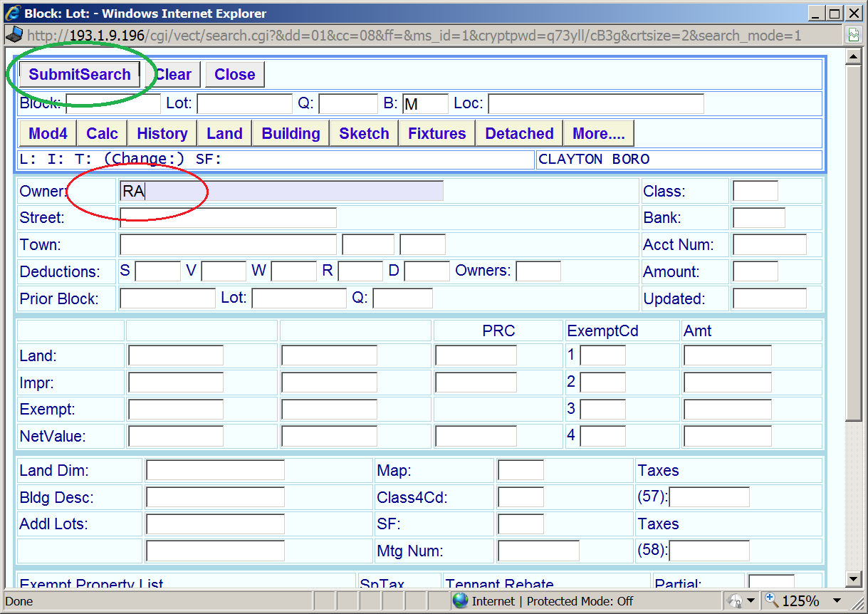Click the Block number input field
Image resolution: width=868 pixels, height=614 pixels.
point(113,104)
